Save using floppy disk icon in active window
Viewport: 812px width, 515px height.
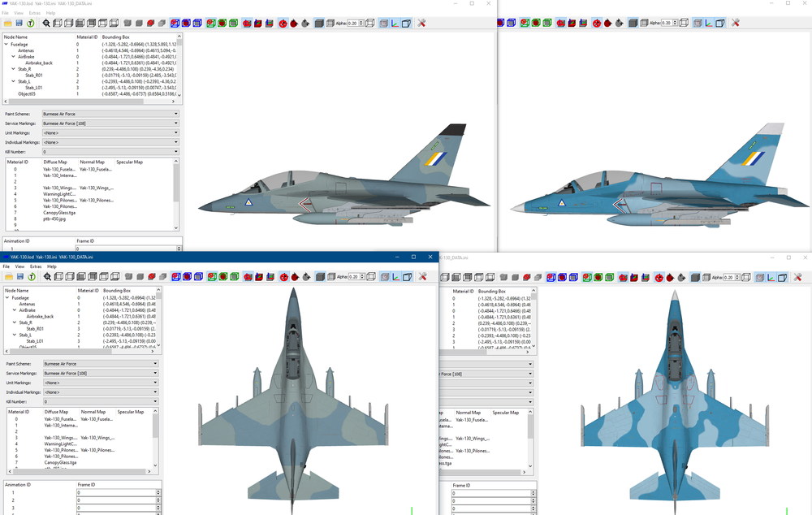[20, 277]
